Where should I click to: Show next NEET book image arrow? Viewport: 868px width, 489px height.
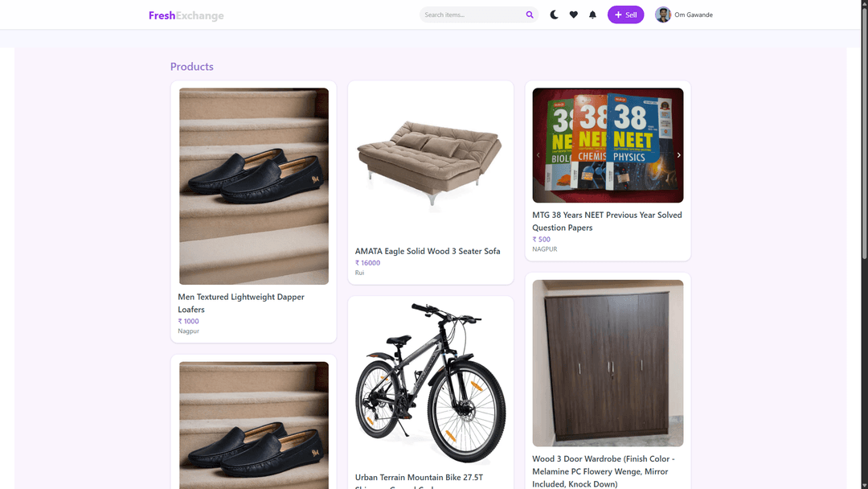point(678,155)
